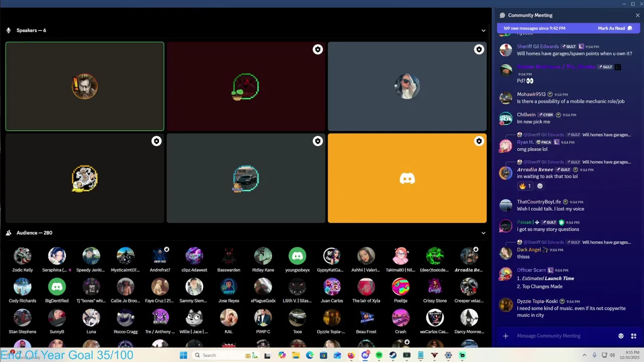Open BigDentified's audience avatar
The width and height of the screenshot is (644, 362).
coord(57,287)
